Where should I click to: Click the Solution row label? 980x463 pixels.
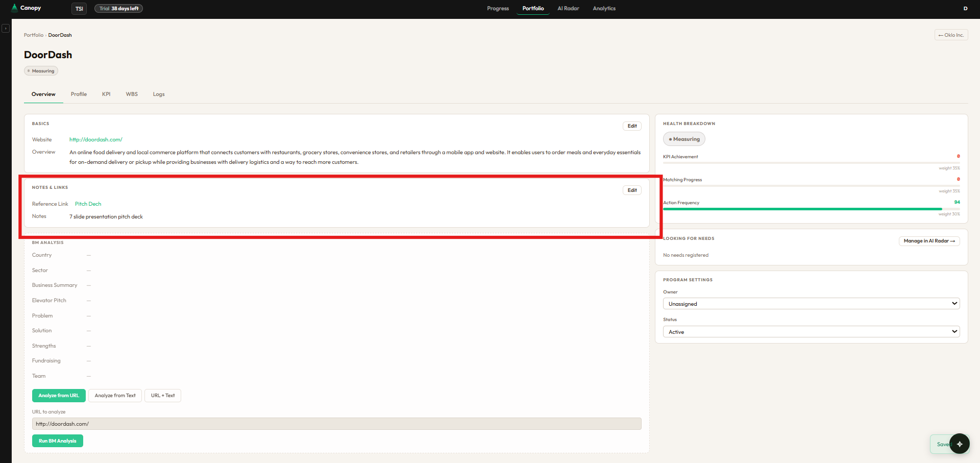click(x=42, y=331)
